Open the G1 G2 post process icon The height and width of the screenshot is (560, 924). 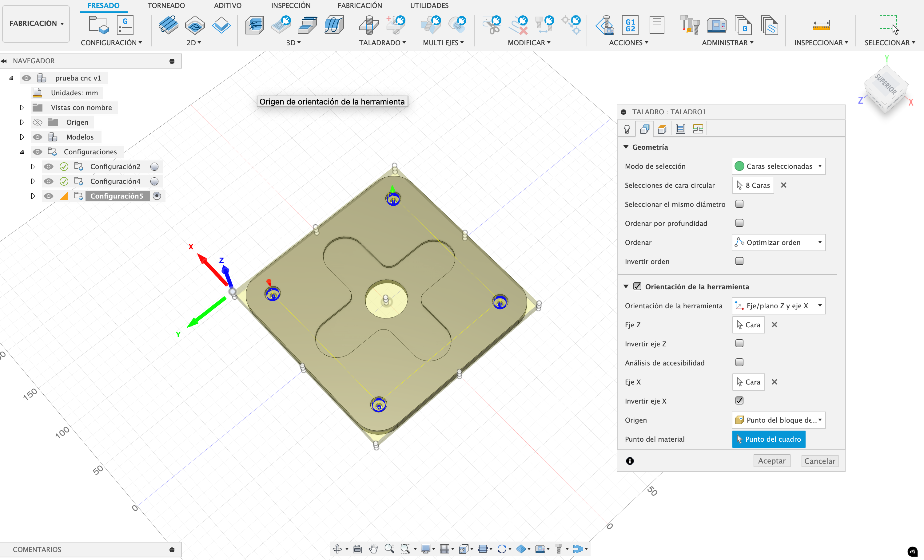point(630,25)
